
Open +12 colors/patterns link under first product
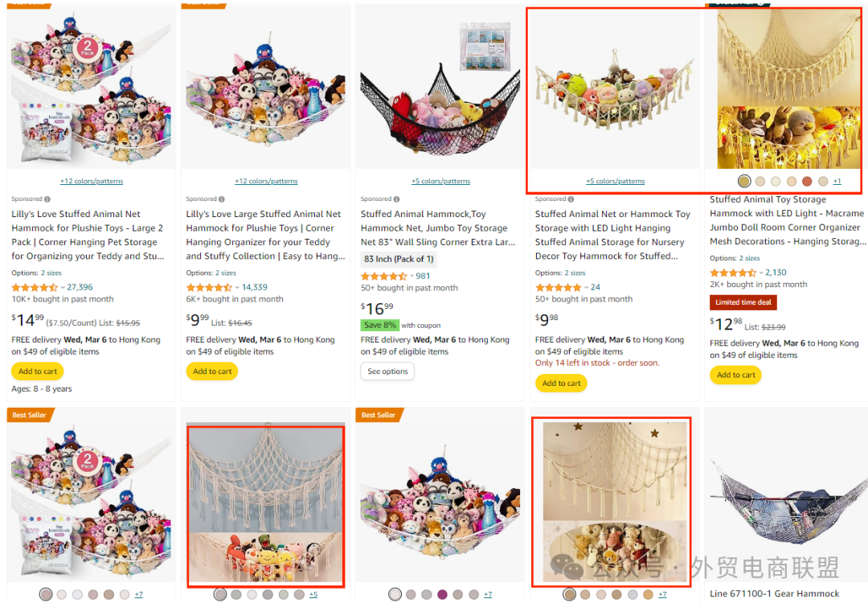92,181
